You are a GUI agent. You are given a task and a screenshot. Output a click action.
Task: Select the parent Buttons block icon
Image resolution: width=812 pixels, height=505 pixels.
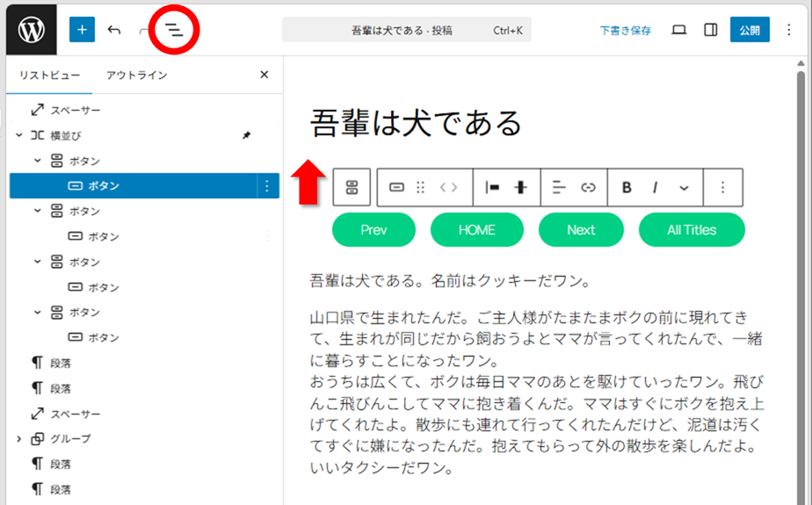(352, 187)
